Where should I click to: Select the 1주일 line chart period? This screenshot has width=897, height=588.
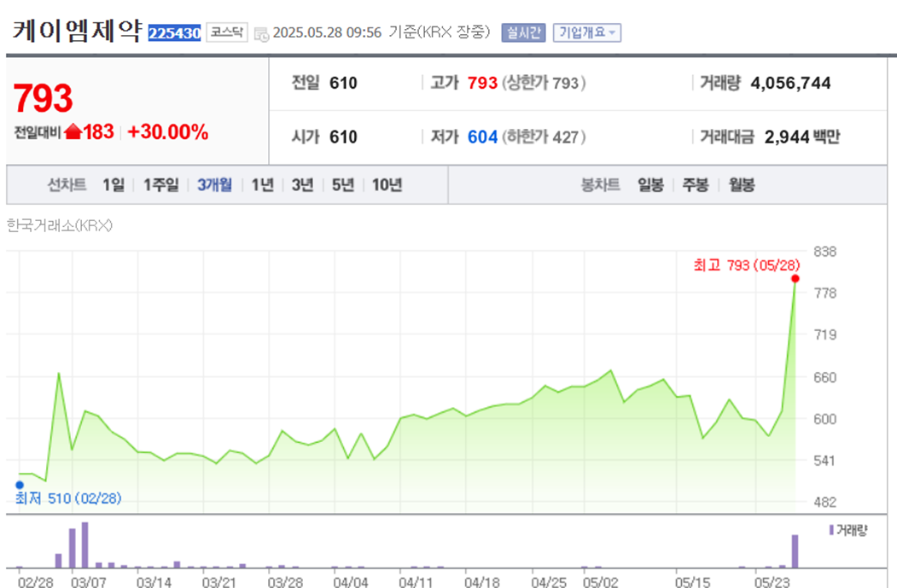coord(160,184)
